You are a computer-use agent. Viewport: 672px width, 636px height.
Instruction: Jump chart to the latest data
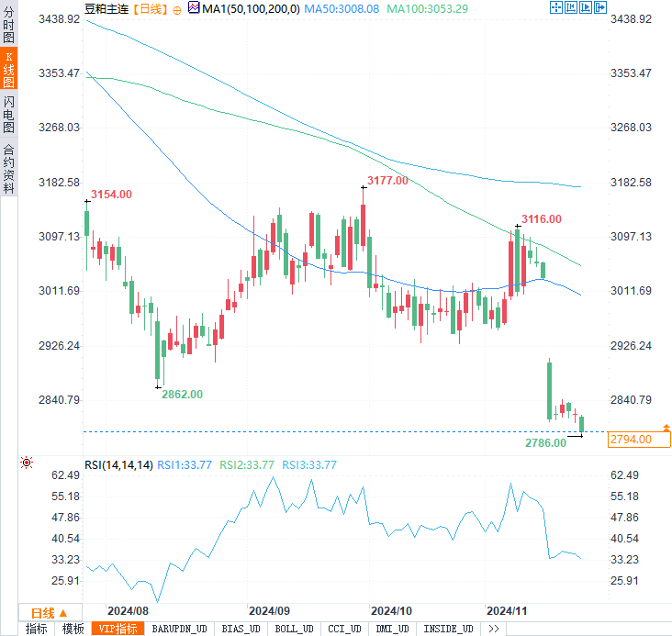[586, 7]
